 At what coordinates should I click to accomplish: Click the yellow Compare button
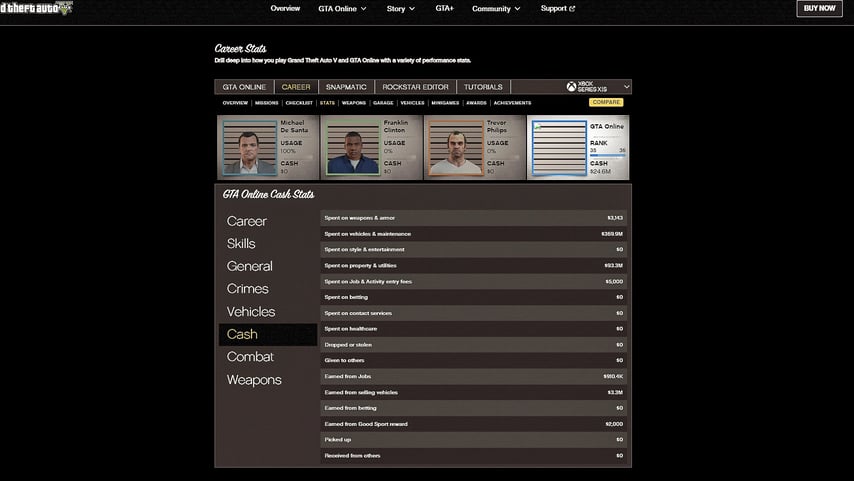tap(606, 103)
